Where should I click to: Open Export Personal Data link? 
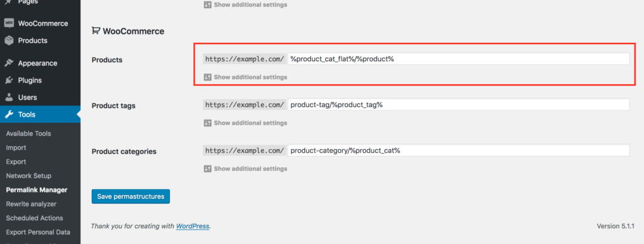pyautogui.click(x=38, y=232)
